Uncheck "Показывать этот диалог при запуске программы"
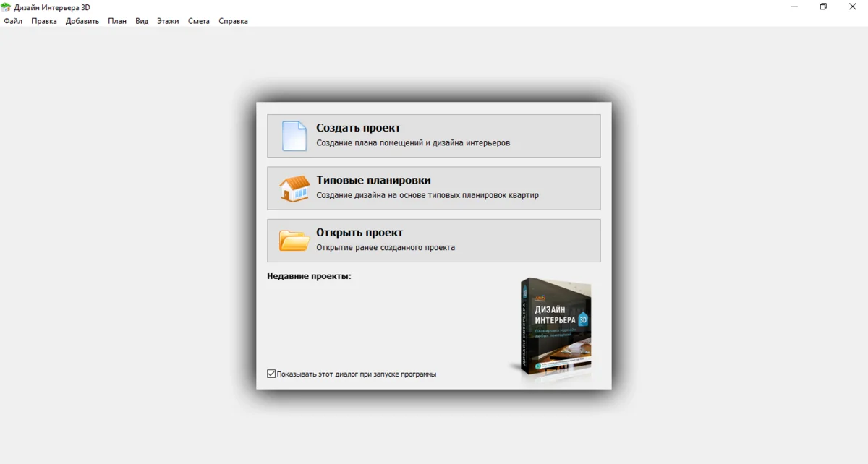Image resolution: width=868 pixels, height=464 pixels. [271, 374]
